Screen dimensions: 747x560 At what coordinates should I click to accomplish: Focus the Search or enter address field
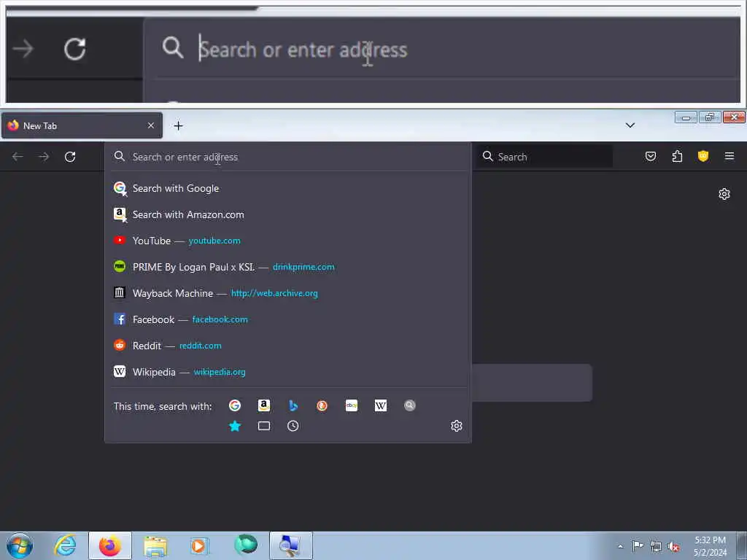[287, 157]
